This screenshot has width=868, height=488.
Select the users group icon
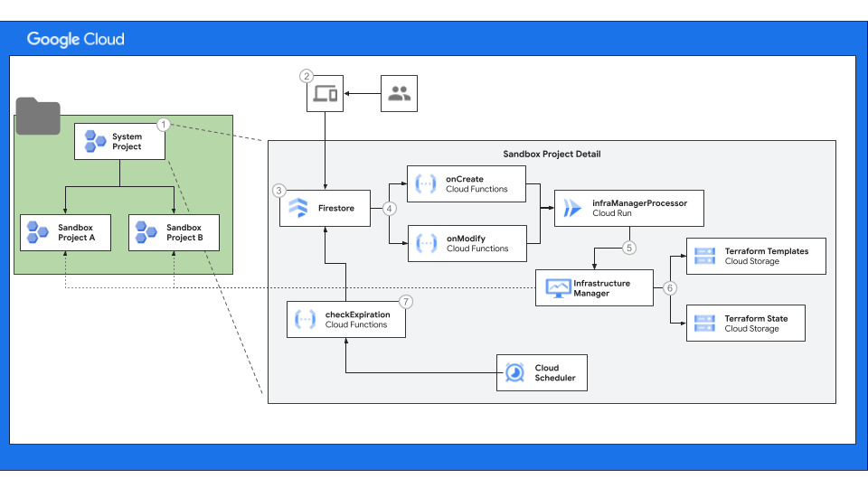(399, 93)
